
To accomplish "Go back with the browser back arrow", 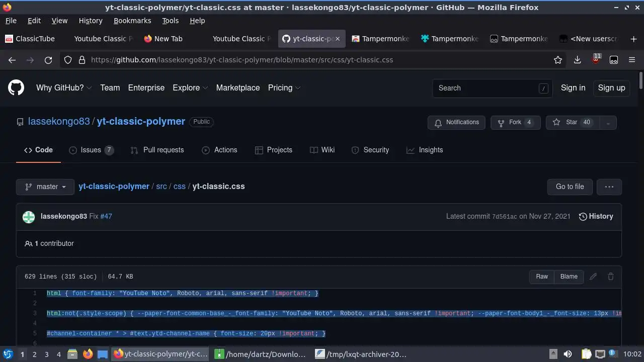I will point(12,60).
